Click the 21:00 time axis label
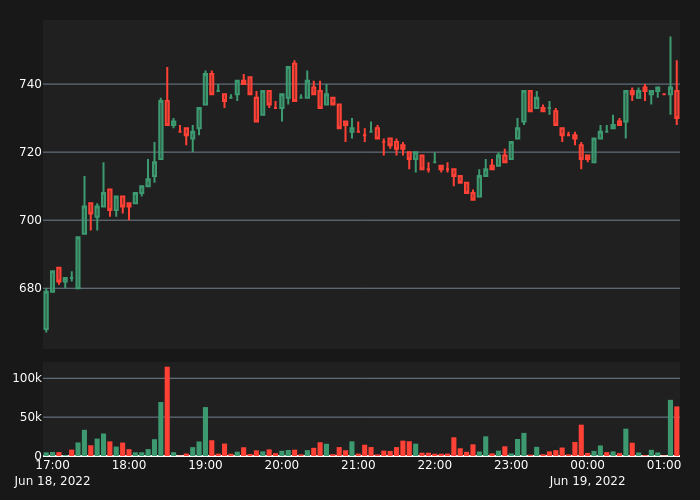The width and height of the screenshot is (700, 500). tap(358, 465)
